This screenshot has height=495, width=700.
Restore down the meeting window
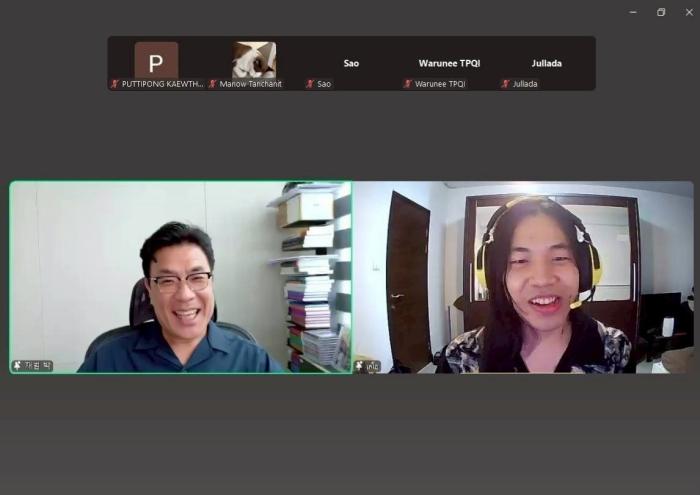[661, 12]
